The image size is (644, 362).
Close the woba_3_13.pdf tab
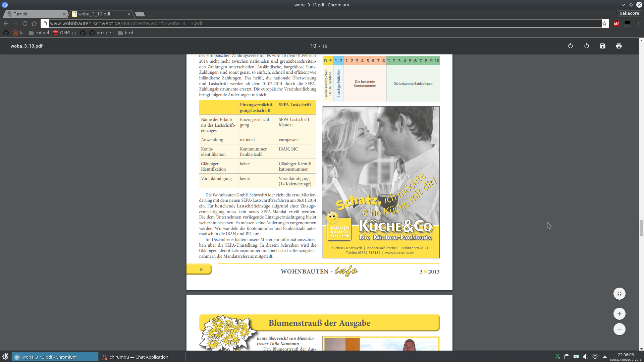(x=129, y=14)
